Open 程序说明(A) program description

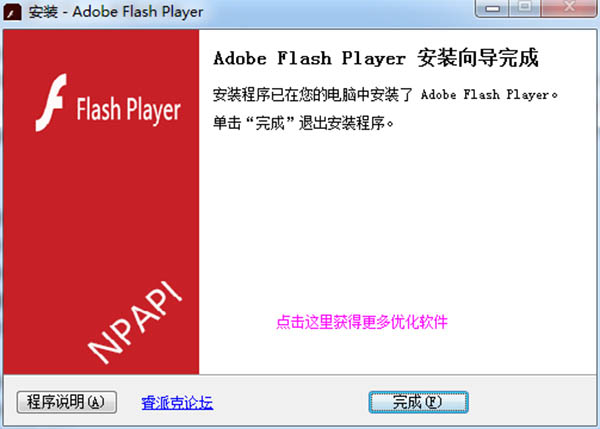tap(67, 402)
